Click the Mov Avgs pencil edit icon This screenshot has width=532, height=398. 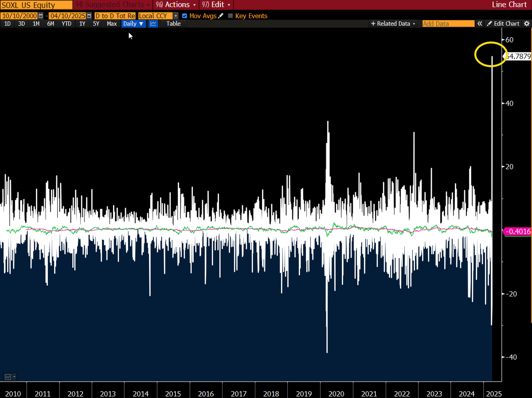[221, 16]
